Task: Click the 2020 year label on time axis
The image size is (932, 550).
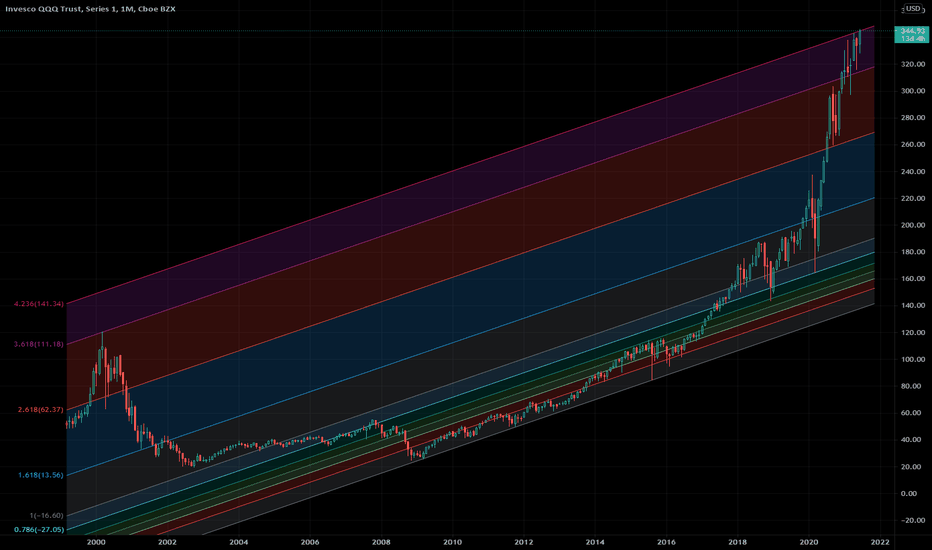Action: tap(809, 542)
